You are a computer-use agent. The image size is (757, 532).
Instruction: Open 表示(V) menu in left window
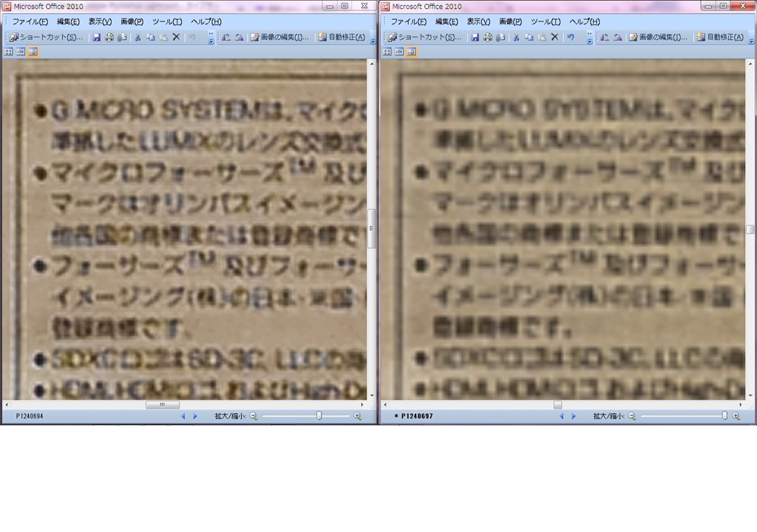click(x=100, y=21)
